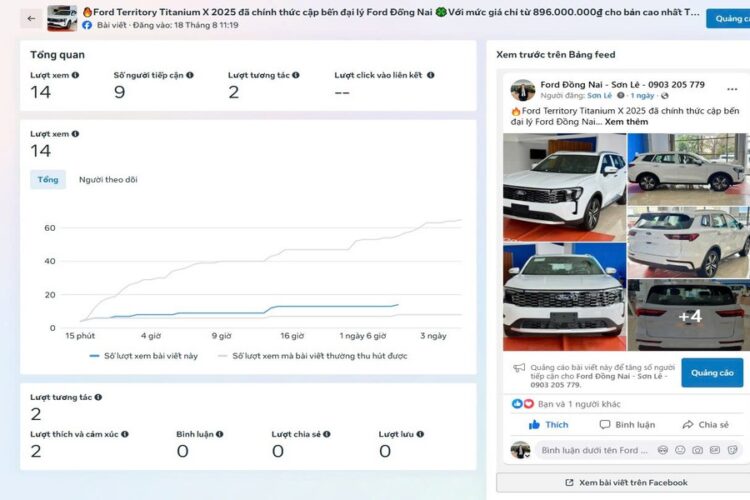Screen dimensions: 750x500
Task: Click info icon next to Số người tiếp cận
Action: click(x=190, y=75)
